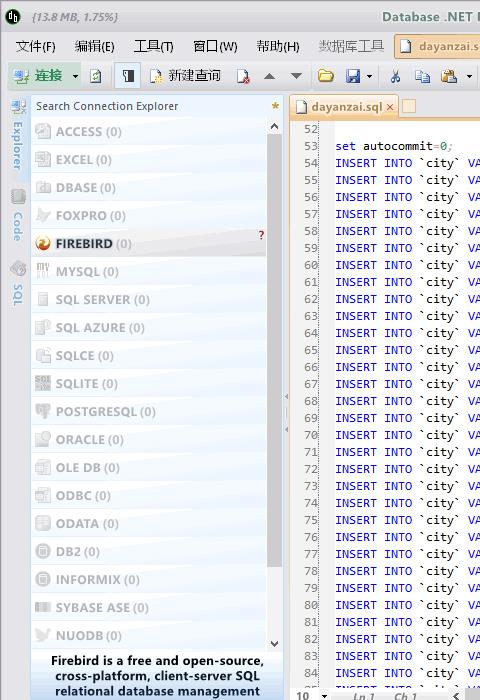Click the Database .NET app logo icon
Viewport: 480px width, 700px height.
pos(13,17)
